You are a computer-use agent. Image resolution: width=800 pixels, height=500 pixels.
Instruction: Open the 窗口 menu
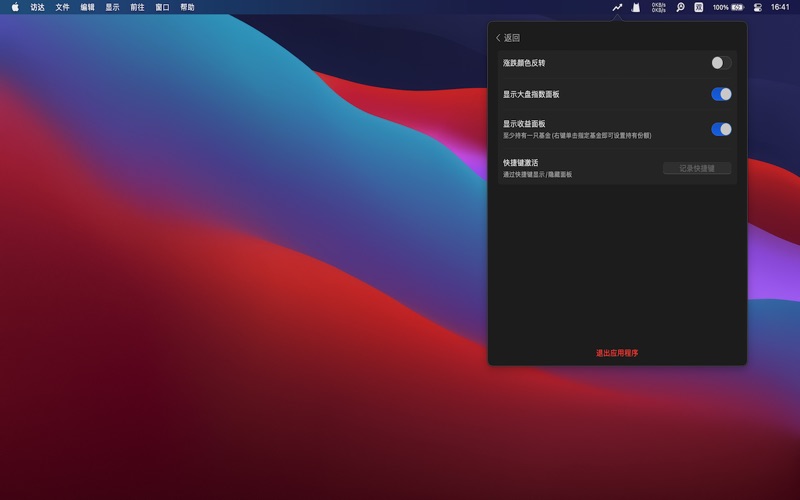(162, 7)
